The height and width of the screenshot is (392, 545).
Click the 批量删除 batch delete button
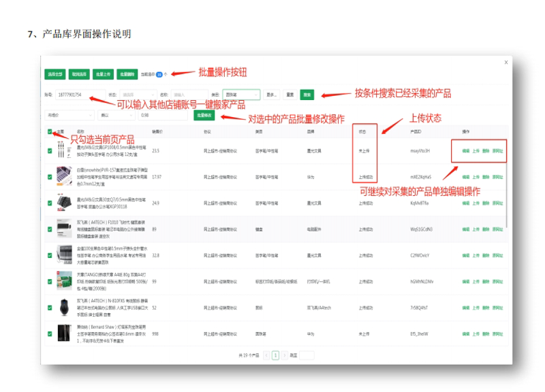tap(127, 74)
